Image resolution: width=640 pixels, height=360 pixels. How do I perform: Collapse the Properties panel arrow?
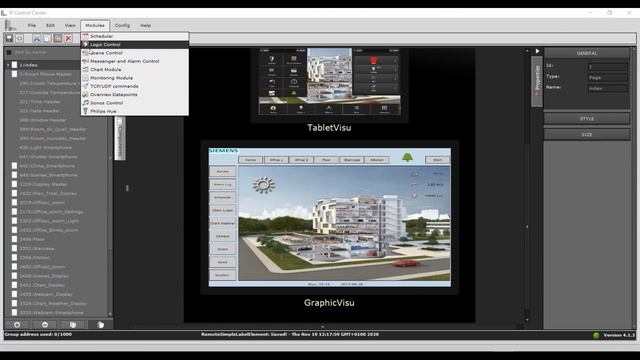click(537, 51)
